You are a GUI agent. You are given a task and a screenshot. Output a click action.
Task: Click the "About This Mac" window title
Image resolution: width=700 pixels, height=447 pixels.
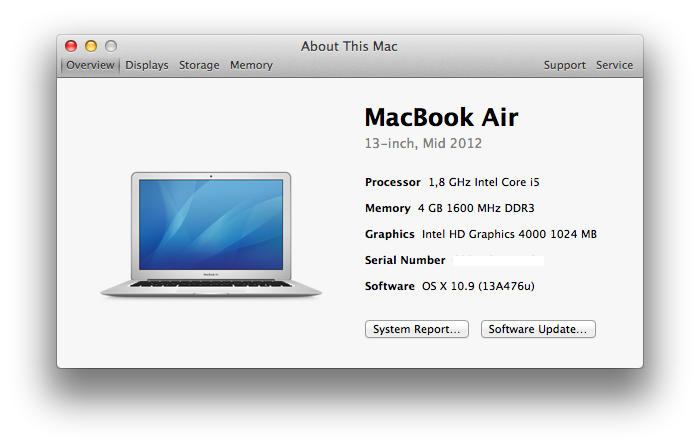349,46
